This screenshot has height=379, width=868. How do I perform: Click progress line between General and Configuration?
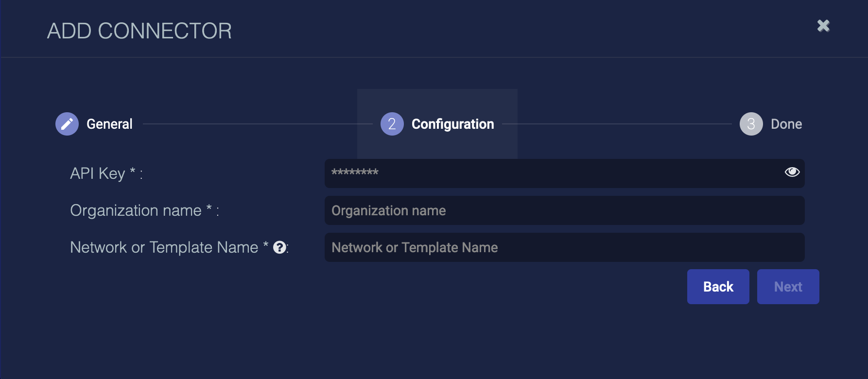click(257, 124)
